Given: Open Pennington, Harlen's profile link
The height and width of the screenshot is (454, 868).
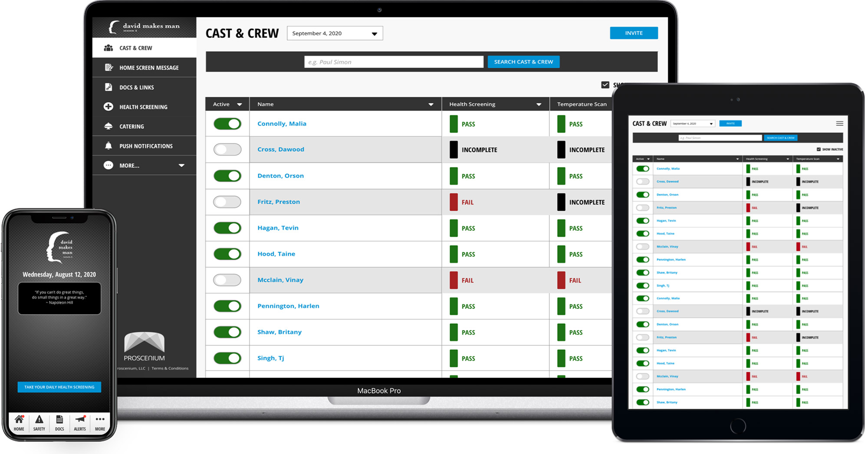Looking at the screenshot, I should pos(288,306).
